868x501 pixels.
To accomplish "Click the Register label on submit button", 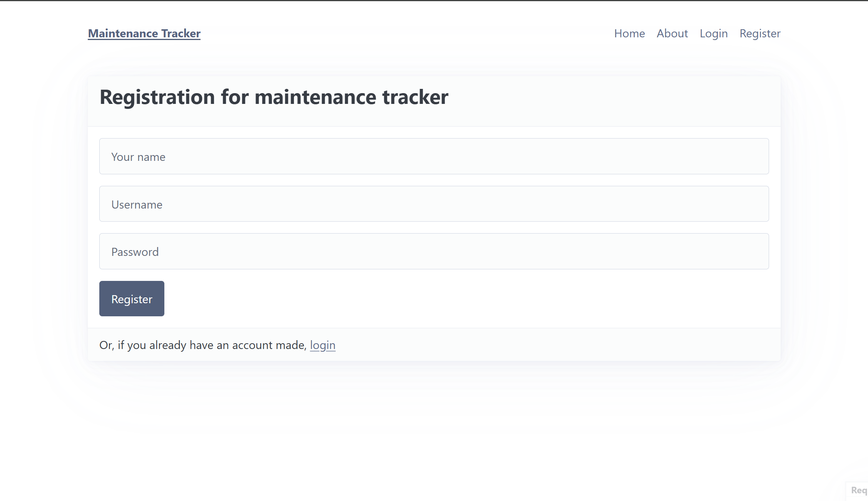I will click(x=132, y=299).
